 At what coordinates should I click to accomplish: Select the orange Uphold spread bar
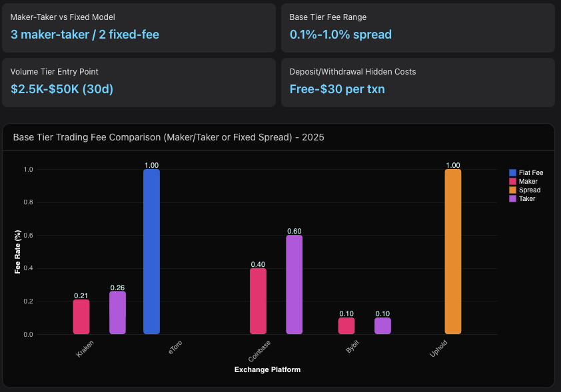pos(453,252)
